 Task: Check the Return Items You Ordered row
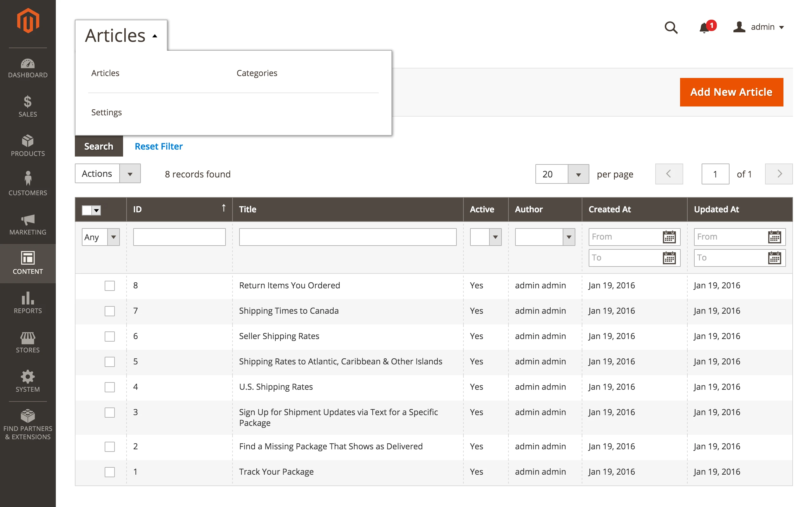110,286
